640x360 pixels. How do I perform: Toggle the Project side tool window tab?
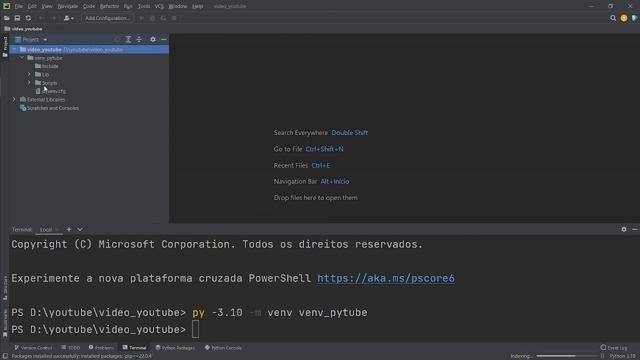[x=5, y=47]
